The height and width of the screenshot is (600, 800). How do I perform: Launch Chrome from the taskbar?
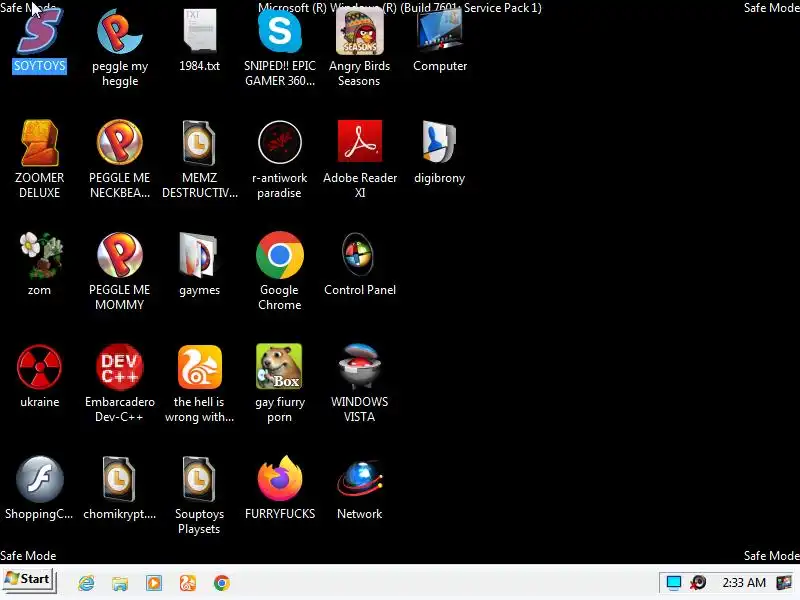tap(221, 583)
